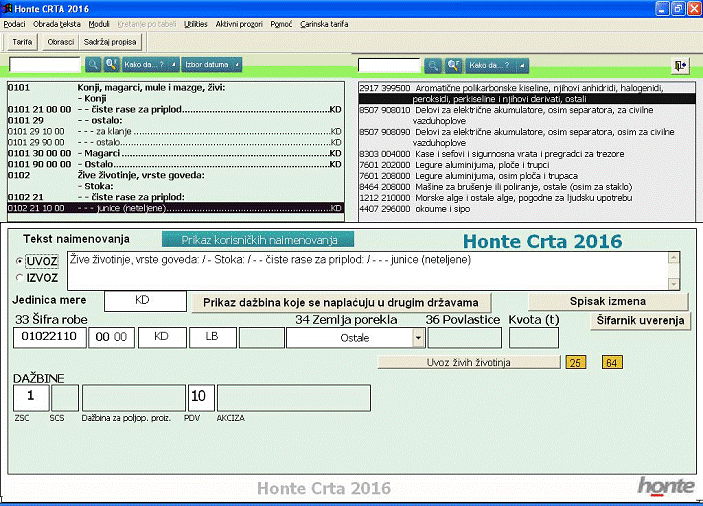Open the Pomoć menu

pyautogui.click(x=281, y=24)
